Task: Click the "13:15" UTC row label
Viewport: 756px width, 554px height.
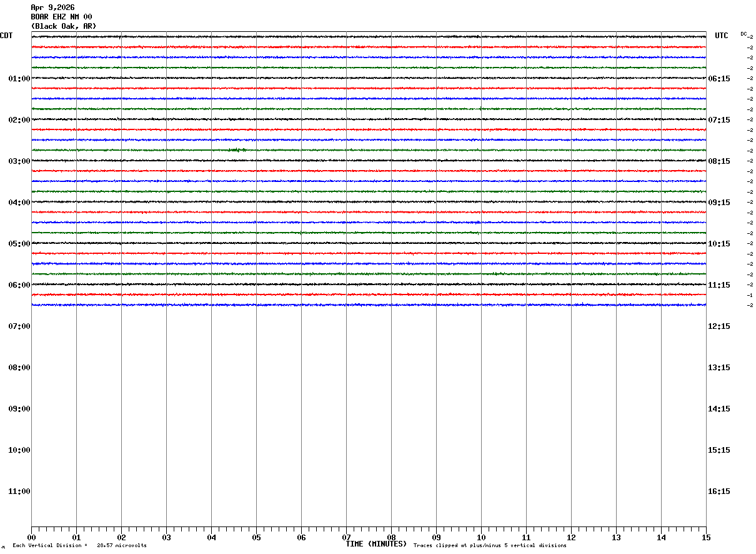Action: (x=719, y=368)
